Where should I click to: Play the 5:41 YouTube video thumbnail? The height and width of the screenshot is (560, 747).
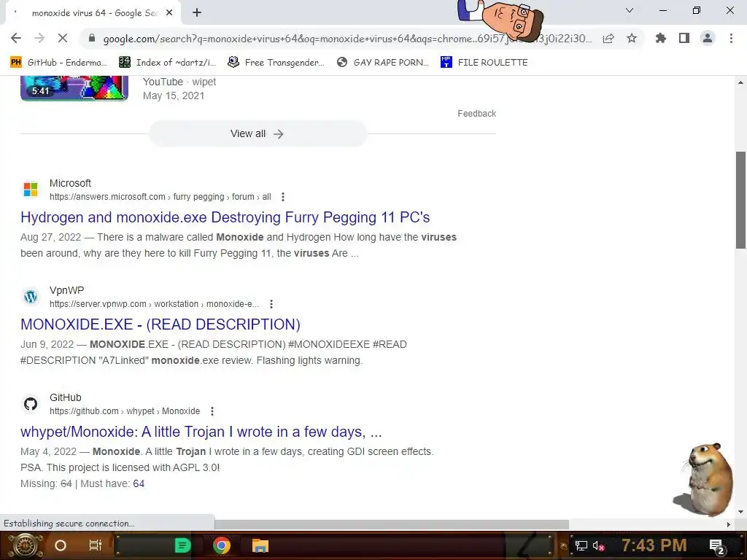click(x=74, y=88)
